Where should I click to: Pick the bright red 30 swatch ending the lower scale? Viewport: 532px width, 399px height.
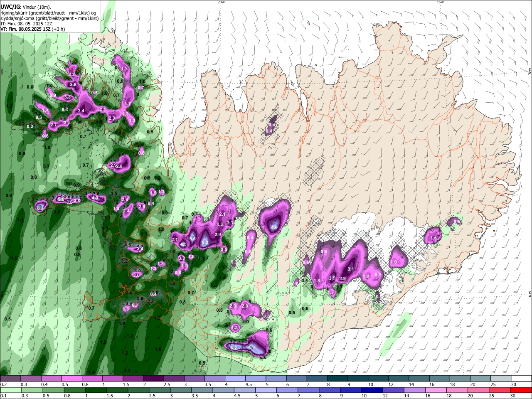[521, 390]
